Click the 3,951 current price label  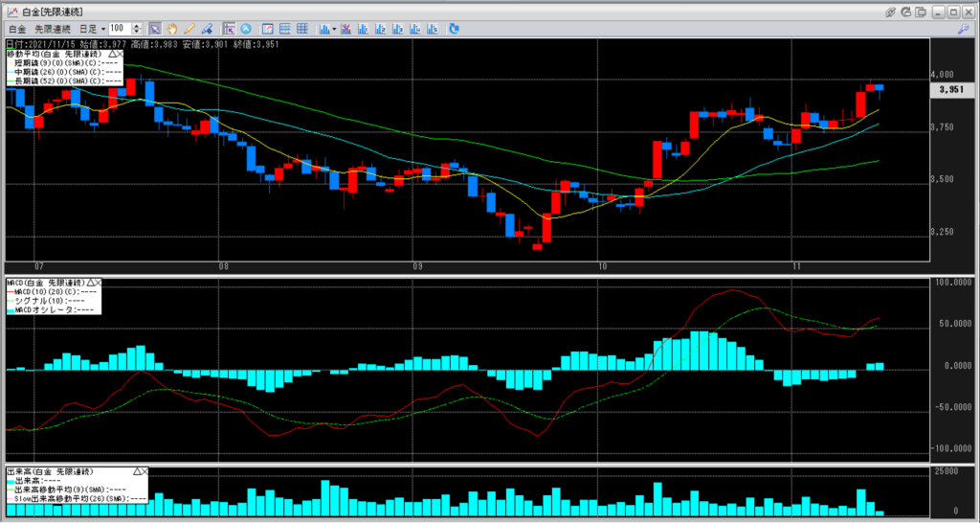(x=949, y=88)
